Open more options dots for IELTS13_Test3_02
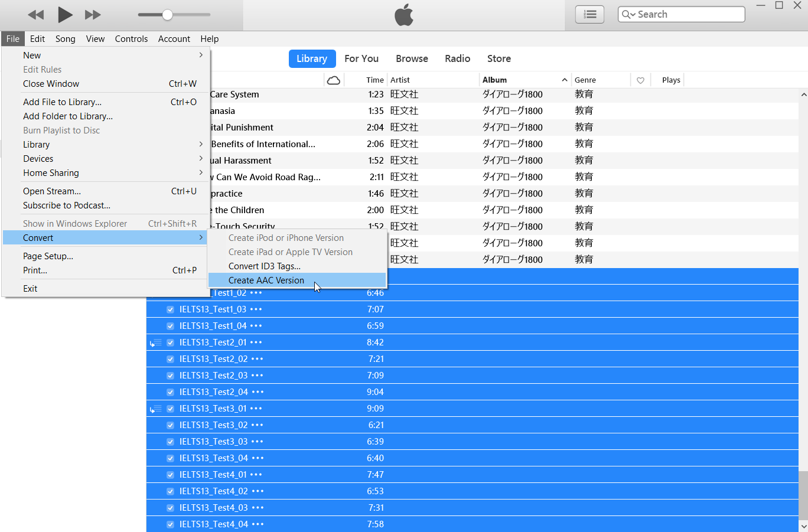The image size is (808, 532). tap(258, 425)
